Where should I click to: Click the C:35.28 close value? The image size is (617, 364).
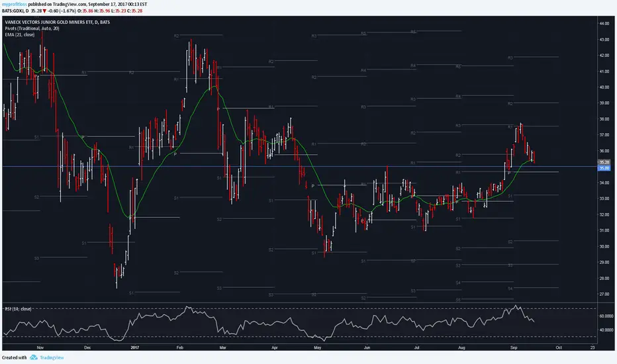click(134, 11)
